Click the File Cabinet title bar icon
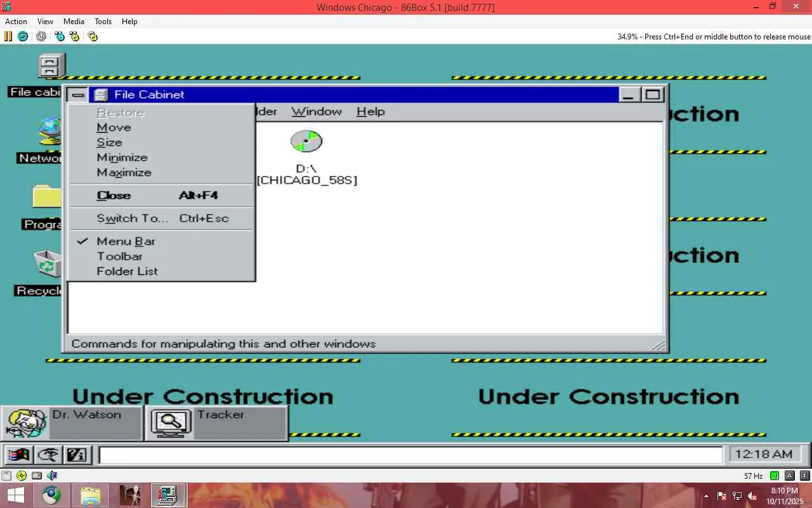Image resolution: width=812 pixels, height=508 pixels. click(x=100, y=95)
